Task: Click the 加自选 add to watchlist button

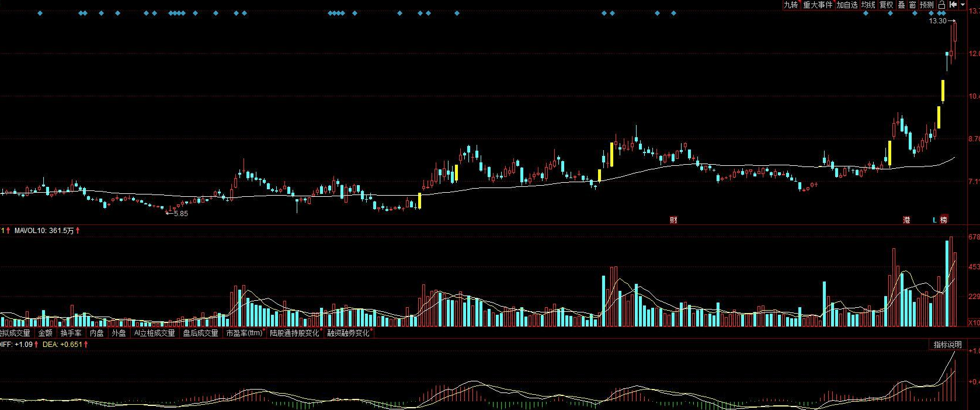Action: [x=847, y=5]
